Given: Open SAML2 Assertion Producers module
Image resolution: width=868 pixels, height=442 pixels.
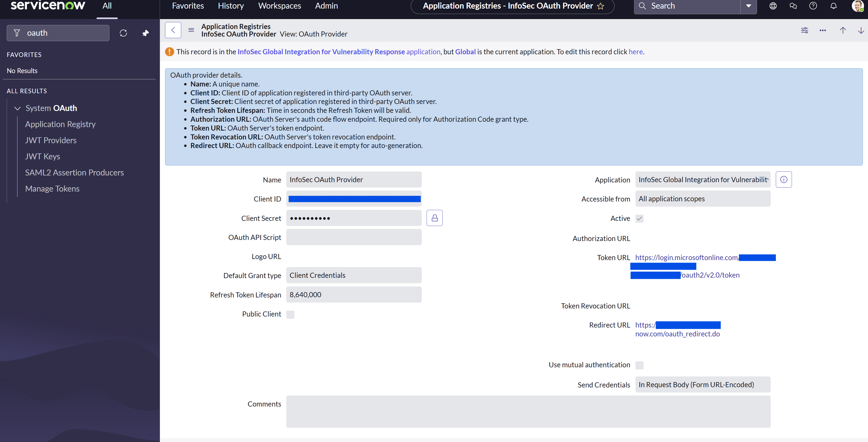Looking at the screenshot, I should (x=74, y=173).
